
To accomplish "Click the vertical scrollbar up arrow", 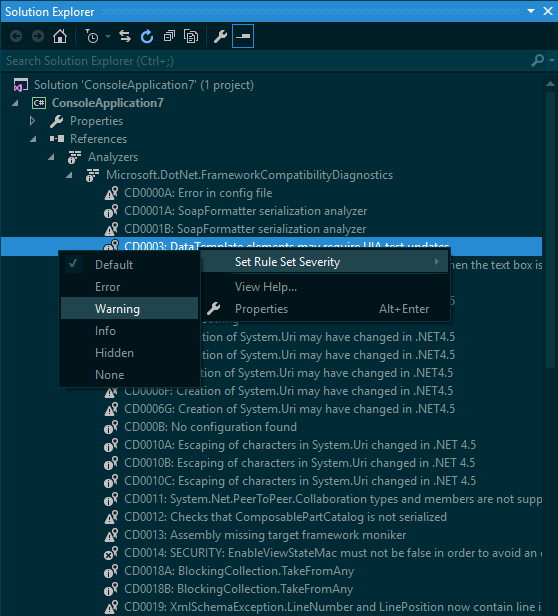I will click(x=550, y=84).
